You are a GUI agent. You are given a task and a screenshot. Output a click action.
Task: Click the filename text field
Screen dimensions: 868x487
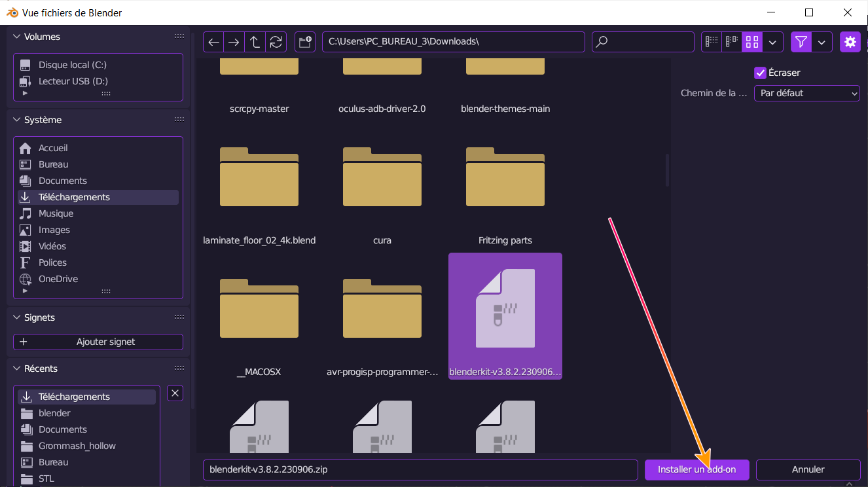coord(420,469)
